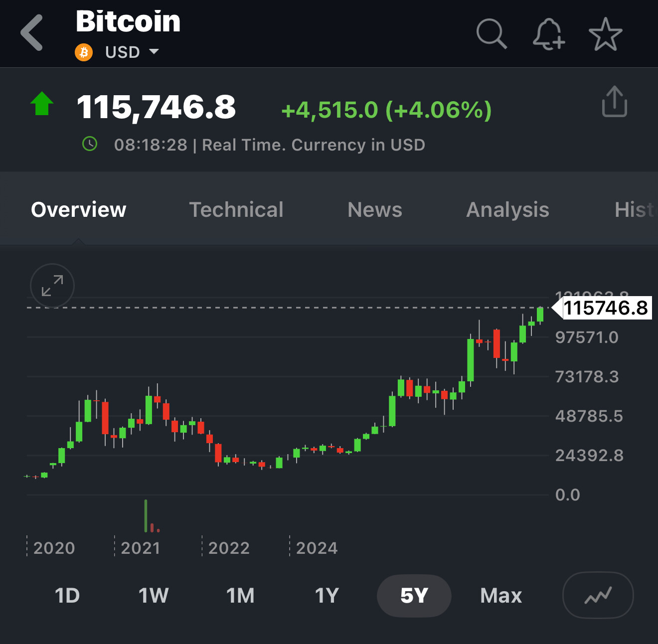Tap the 115746.8 price label on chart
The height and width of the screenshot is (644, 658).
click(605, 308)
